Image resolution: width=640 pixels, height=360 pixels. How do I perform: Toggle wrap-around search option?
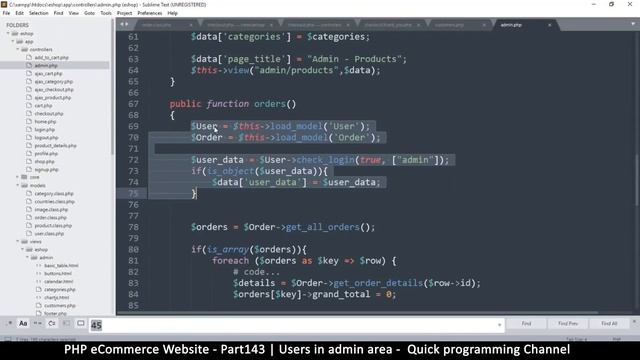point(52,324)
